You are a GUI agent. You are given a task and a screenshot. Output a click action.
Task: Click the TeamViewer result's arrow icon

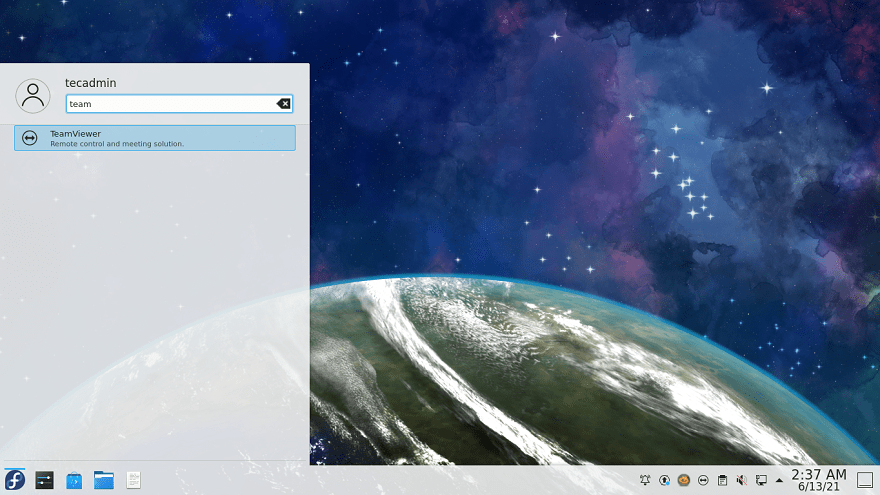30,138
